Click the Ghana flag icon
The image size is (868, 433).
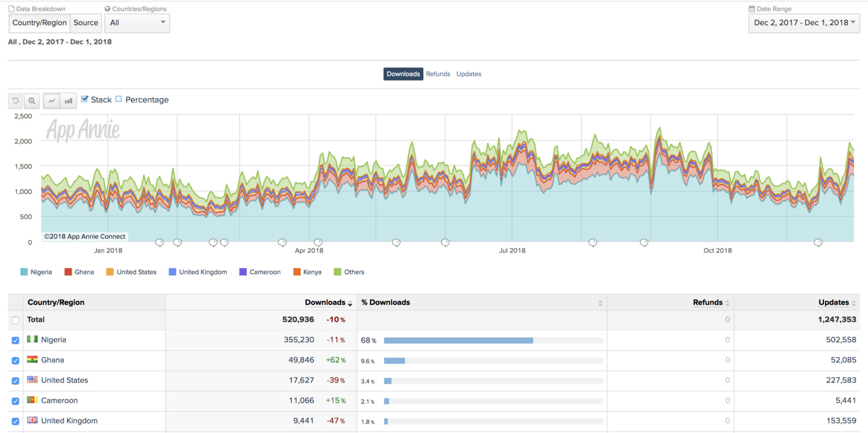(x=33, y=359)
